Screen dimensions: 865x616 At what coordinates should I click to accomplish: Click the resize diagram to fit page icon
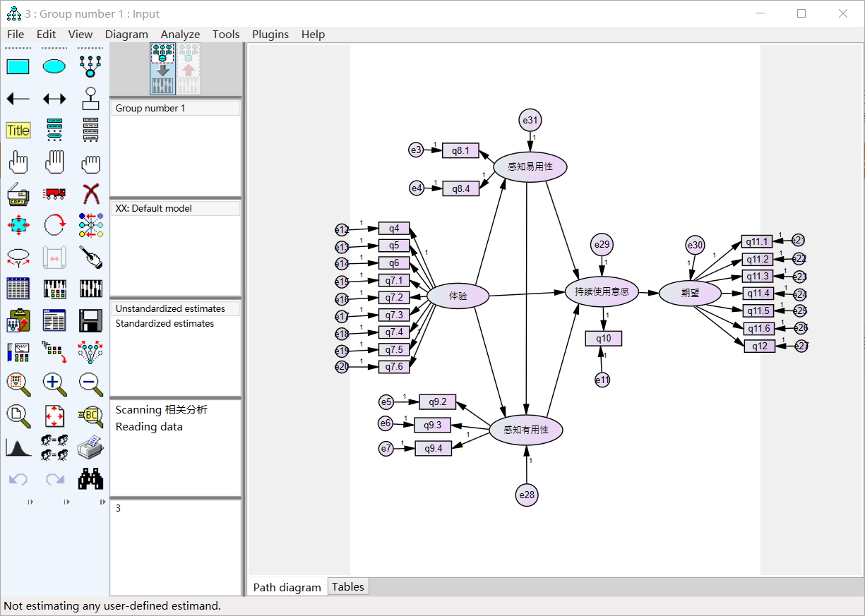point(54,416)
